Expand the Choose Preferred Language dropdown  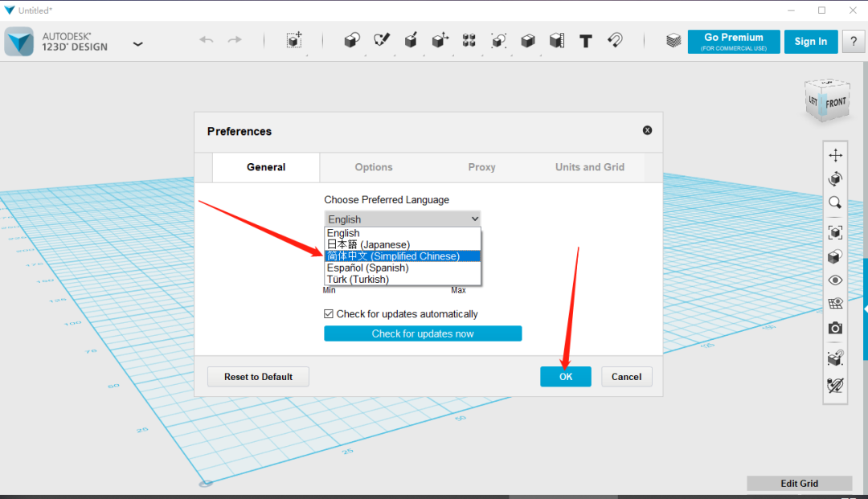(x=403, y=219)
